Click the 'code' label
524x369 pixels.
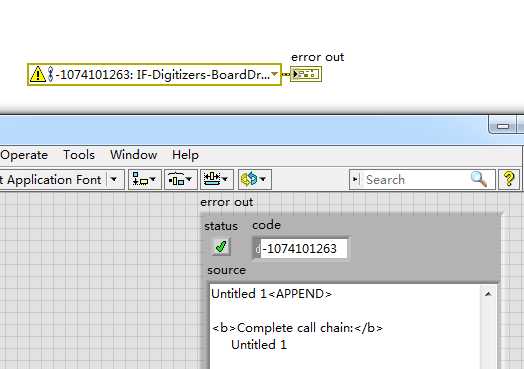[x=266, y=225]
